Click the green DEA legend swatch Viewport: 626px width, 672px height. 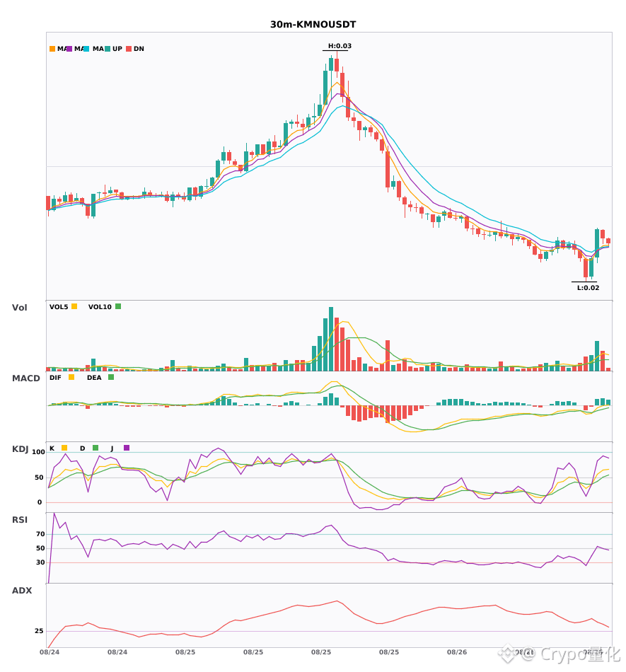111,377
